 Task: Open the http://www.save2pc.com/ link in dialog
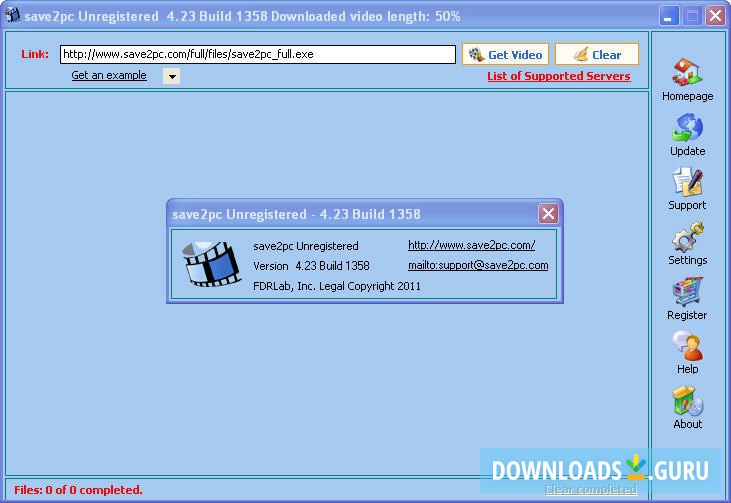tap(471, 245)
